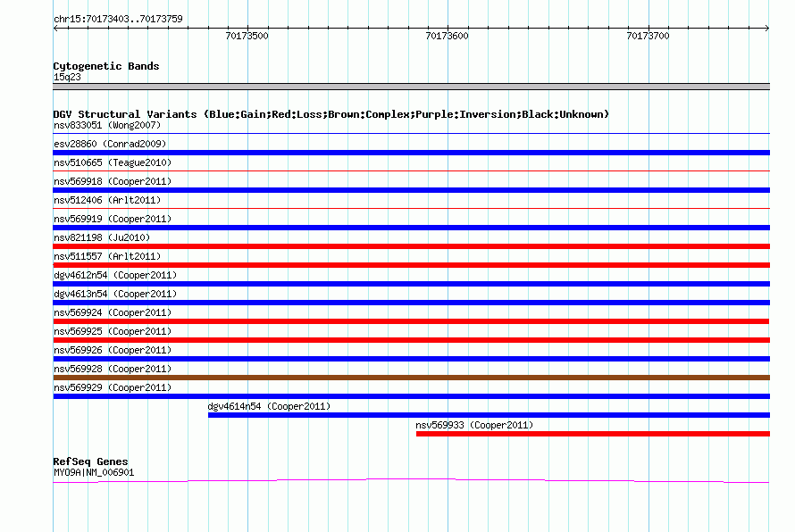Open the nsv512406 (Arlt2011) variant label
Viewport: 795px width, 532px height.
[x=107, y=200]
